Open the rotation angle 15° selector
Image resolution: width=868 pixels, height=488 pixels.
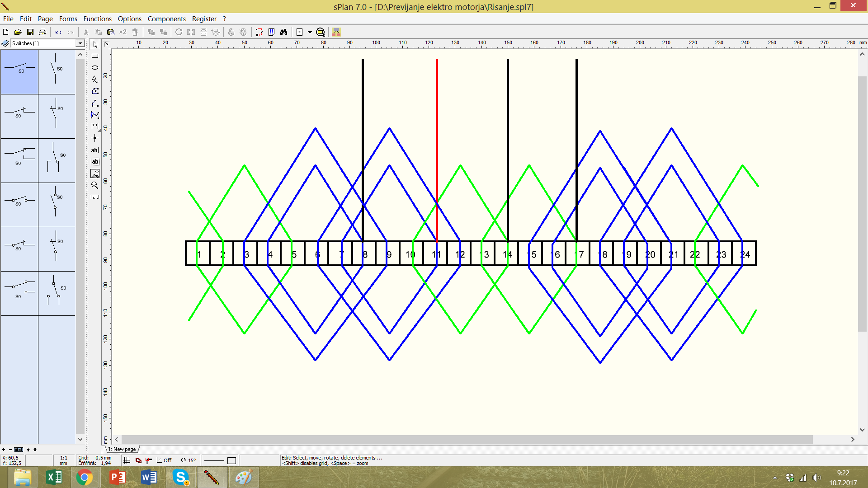[189, 460]
